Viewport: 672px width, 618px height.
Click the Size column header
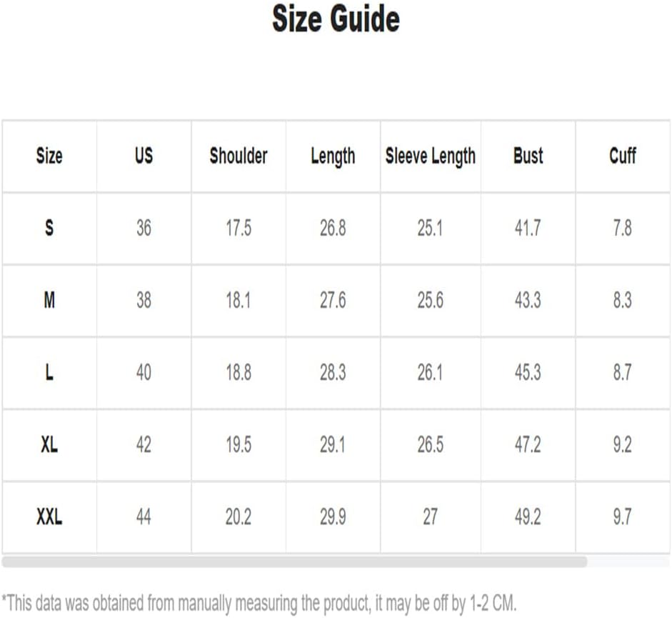point(49,156)
